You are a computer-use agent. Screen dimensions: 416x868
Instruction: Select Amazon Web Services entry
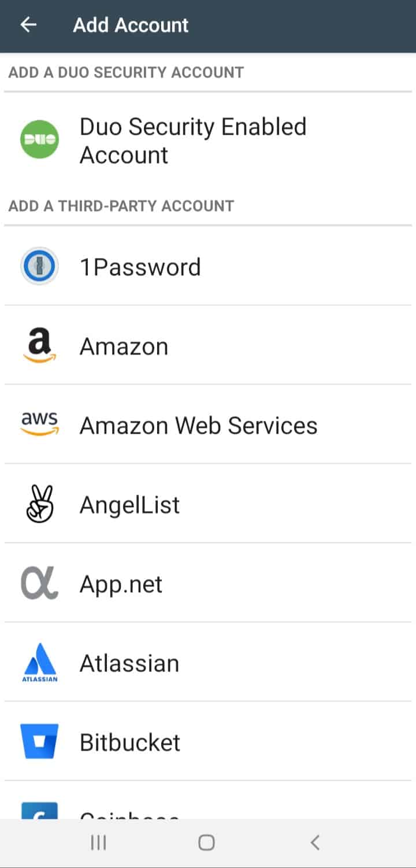198,426
